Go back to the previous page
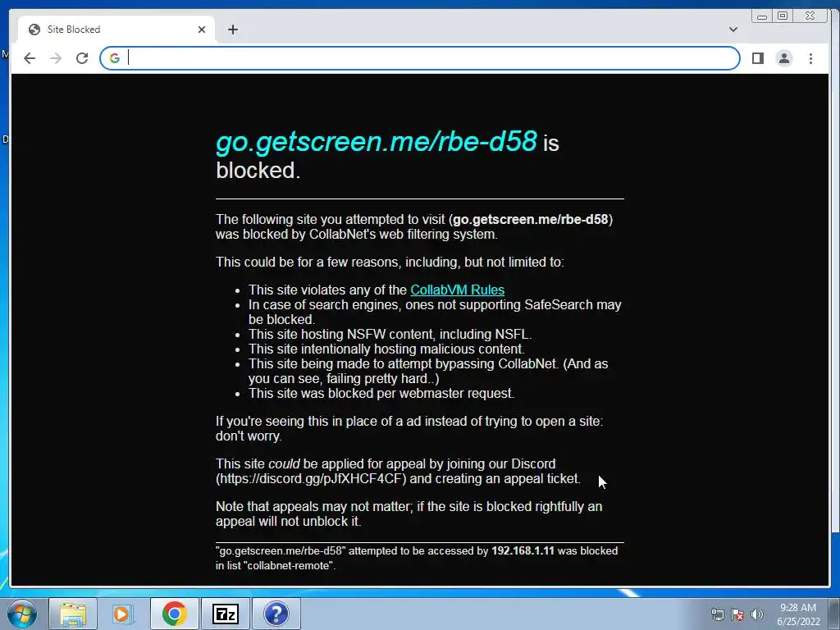This screenshot has width=840, height=630. [30, 58]
